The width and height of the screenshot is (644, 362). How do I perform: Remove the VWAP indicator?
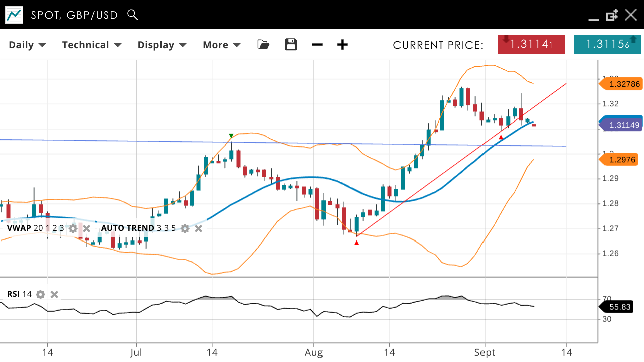click(86, 228)
